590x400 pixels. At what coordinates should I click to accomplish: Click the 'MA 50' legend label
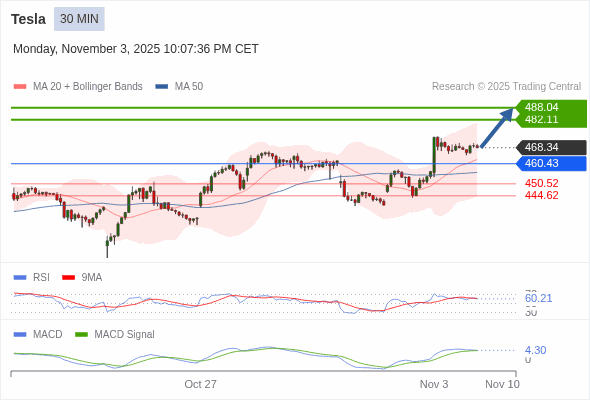coord(189,87)
